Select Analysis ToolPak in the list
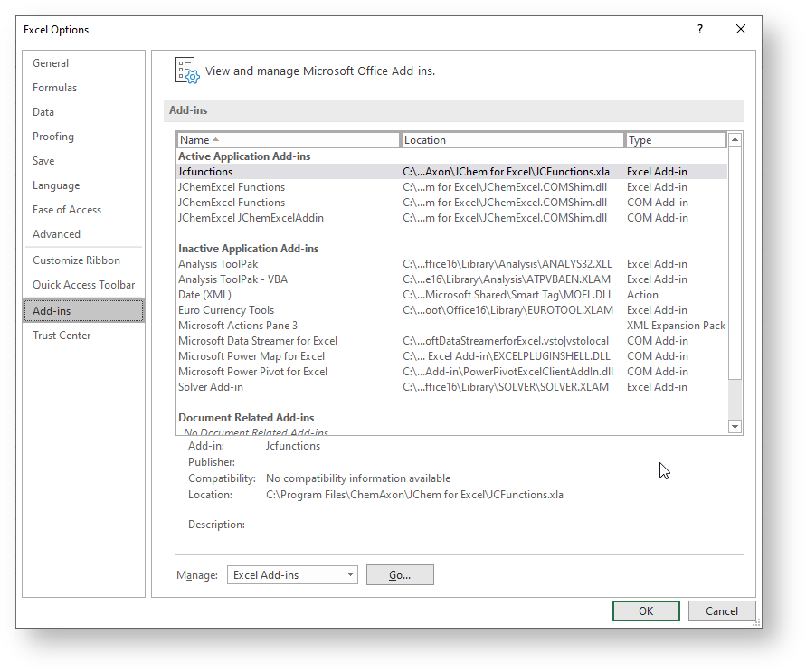The height and width of the screenshot is (672, 806). (x=218, y=264)
